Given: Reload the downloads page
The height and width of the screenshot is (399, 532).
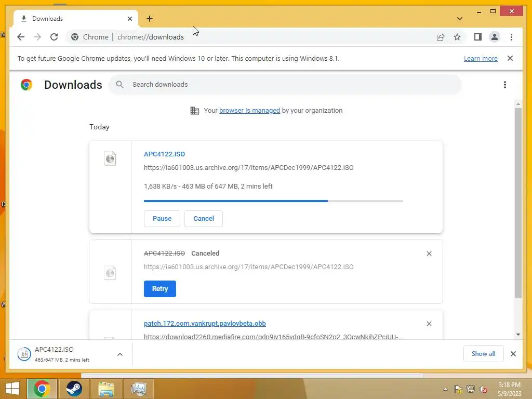Looking at the screenshot, I should tap(54, 37).
